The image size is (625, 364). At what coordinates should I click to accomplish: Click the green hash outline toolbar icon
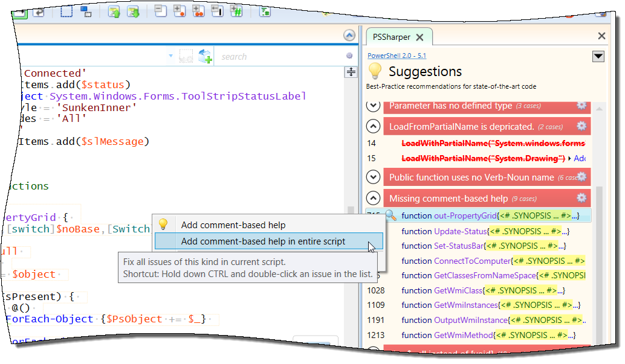point(238,11)
